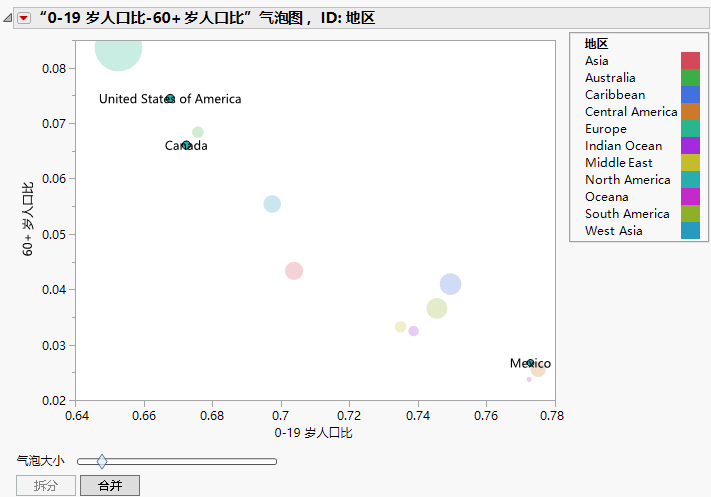Click the West Asia legend label
711x497 pixels.
click(614, 230)
